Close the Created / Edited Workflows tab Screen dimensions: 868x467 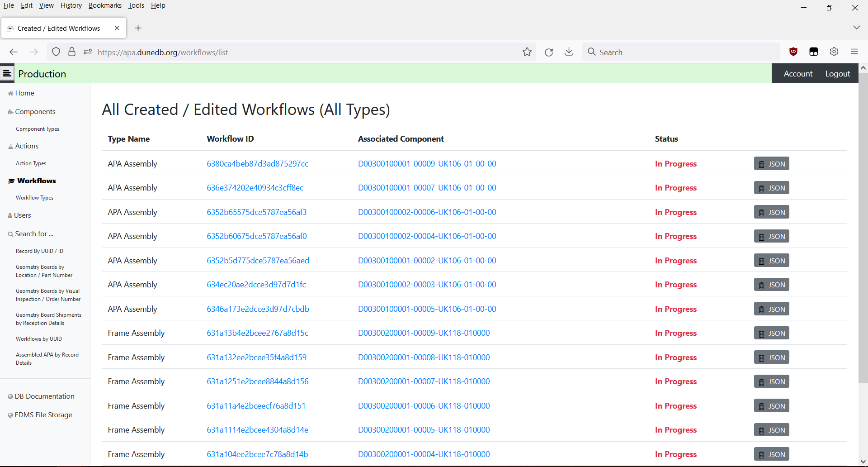[x=117, y=28]
